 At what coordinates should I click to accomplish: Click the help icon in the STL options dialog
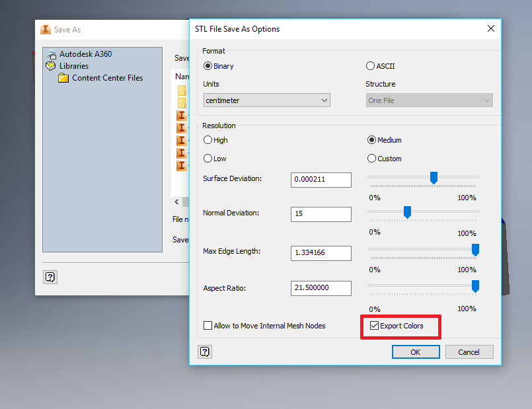pos(204,352)
